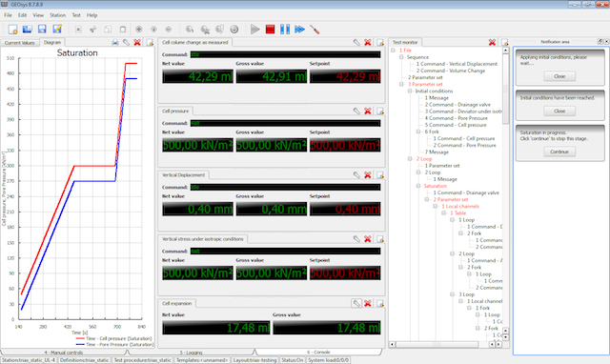Remove Vertical Displacement panel with red X

(368, 175)
